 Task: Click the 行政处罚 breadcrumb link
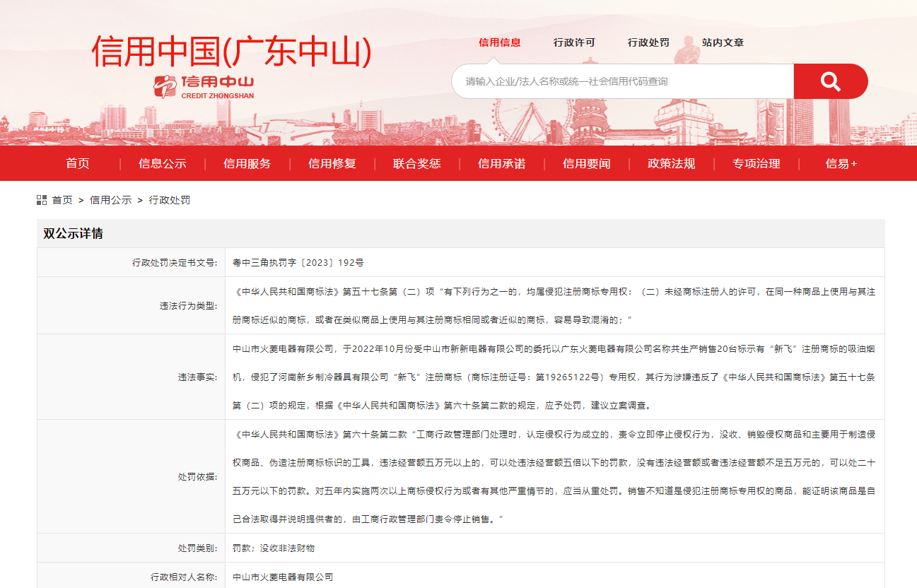(170, 200)
